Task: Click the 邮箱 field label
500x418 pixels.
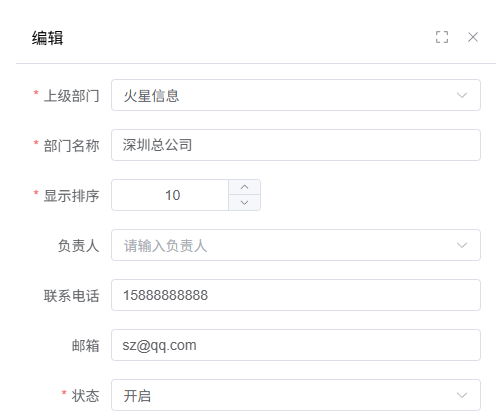Action: 85,346
